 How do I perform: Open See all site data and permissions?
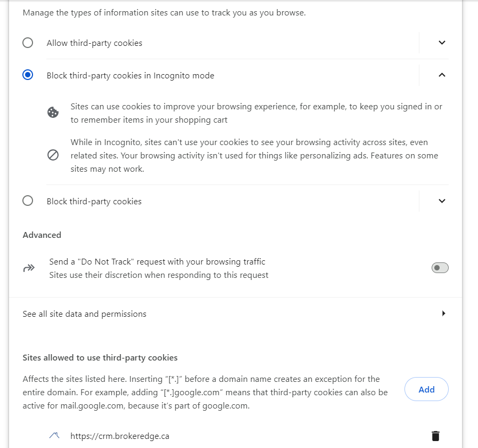coord(84,314)
